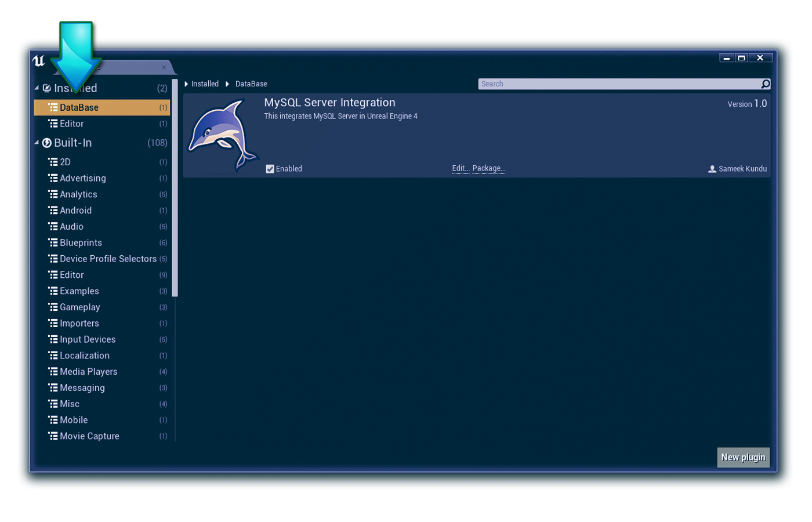
Task: Click the list icon beside Examples
Action: 53,291
